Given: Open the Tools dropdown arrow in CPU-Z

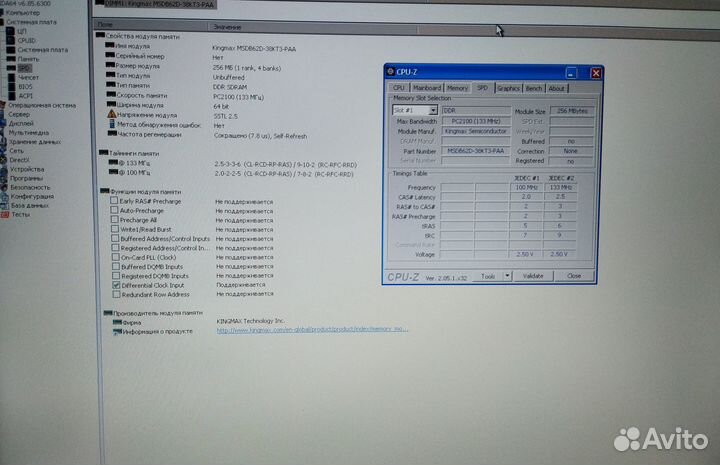Looking at the screenshot, I should [507, 276].
